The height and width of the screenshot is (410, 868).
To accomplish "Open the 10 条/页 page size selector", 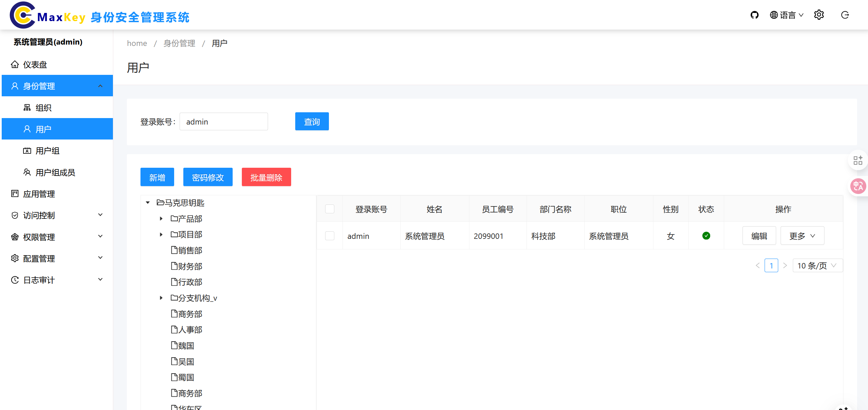I will (817, 266).
